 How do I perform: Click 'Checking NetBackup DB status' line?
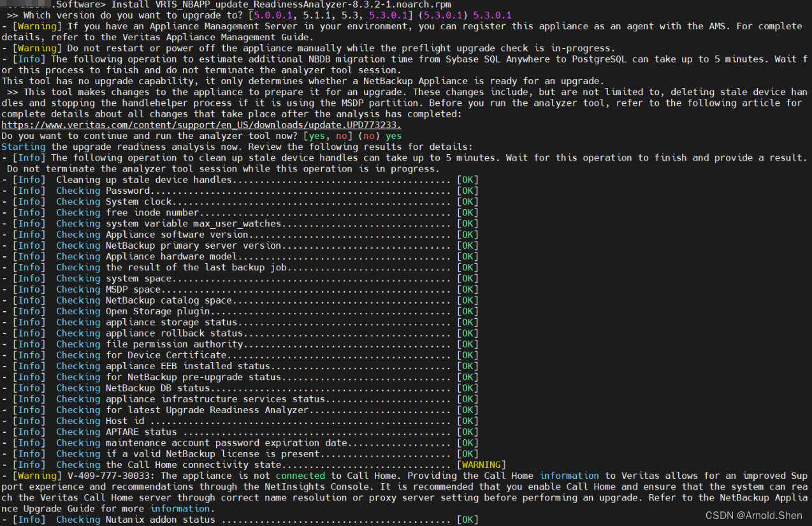[240, 388]
